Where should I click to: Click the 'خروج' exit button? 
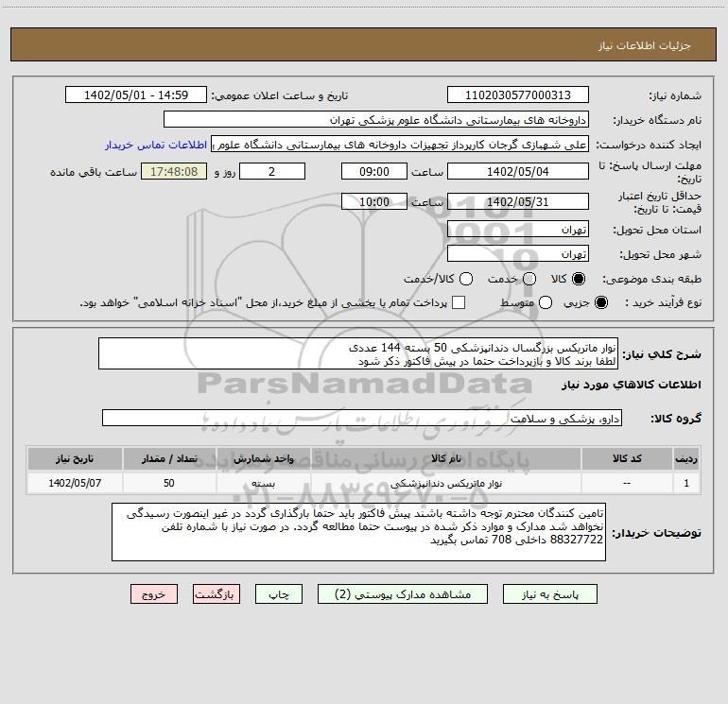[x=154, y=594]
